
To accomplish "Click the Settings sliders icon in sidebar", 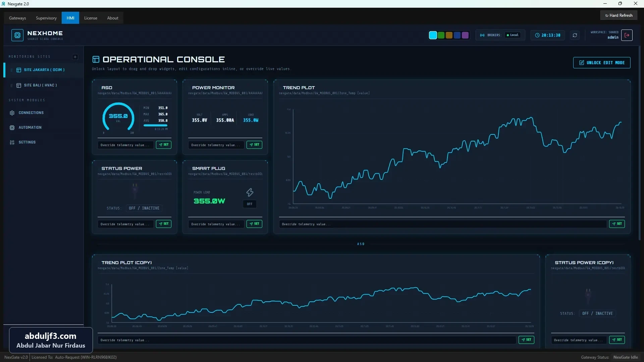I will (12, 142).
